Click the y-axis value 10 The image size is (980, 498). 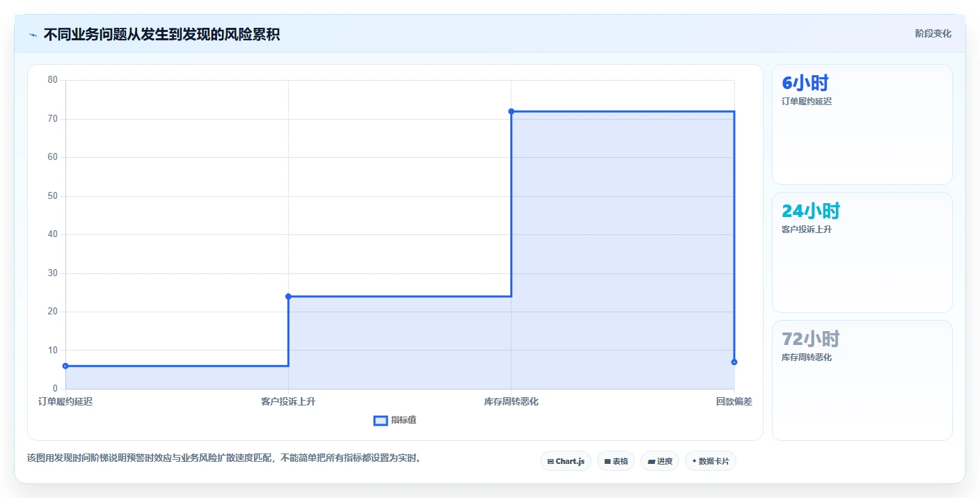click(53, 351)
